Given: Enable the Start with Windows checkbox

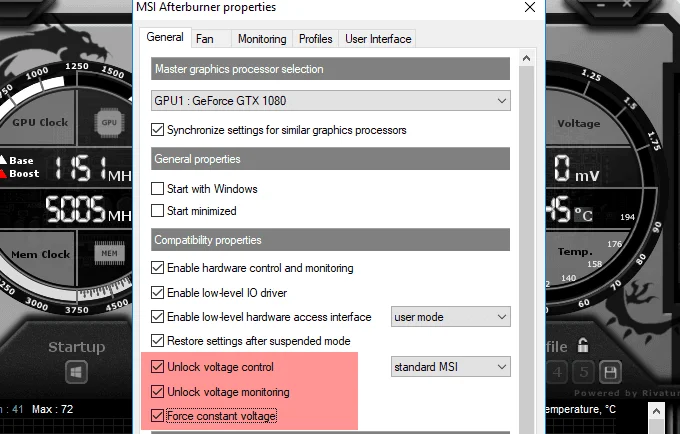Looking at the screenshot, I should [157, 188].
